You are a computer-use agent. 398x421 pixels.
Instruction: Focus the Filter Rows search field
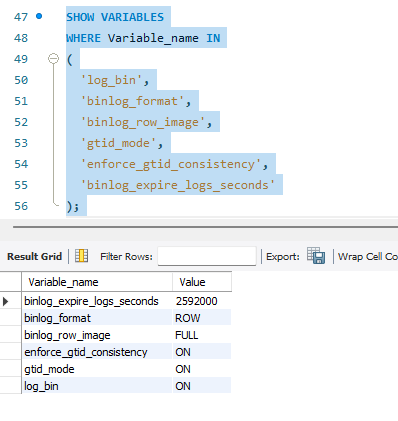click(x=207, y=256)
